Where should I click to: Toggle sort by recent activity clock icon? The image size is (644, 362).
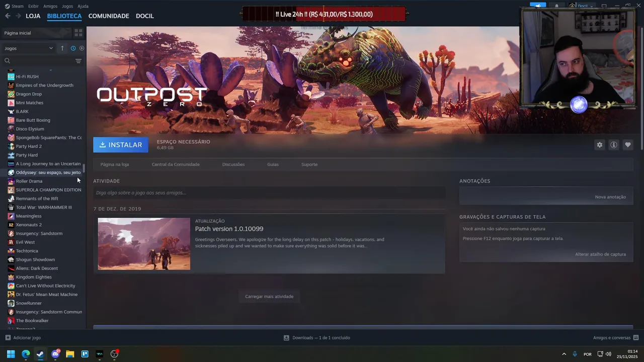point(73,48)
